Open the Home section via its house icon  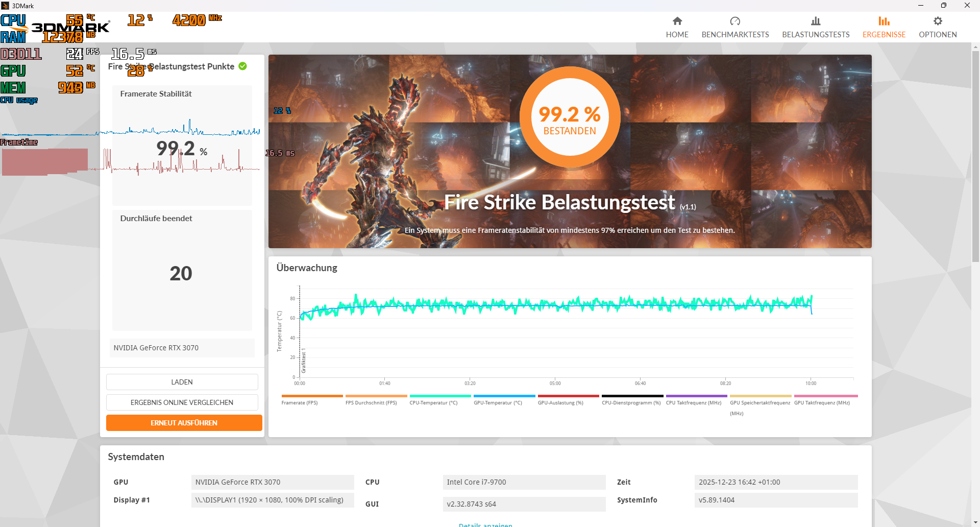[x=677, y=21]
